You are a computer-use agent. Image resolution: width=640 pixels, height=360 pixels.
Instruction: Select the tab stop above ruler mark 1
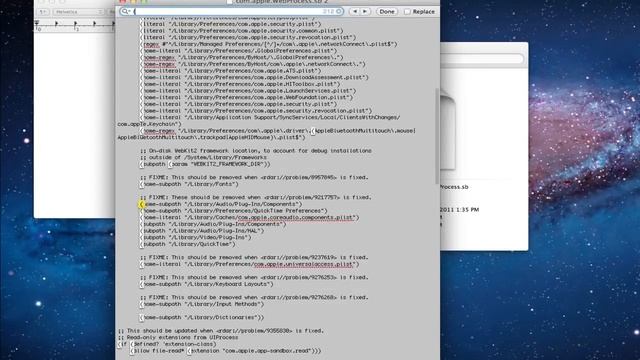coord(75,24)
